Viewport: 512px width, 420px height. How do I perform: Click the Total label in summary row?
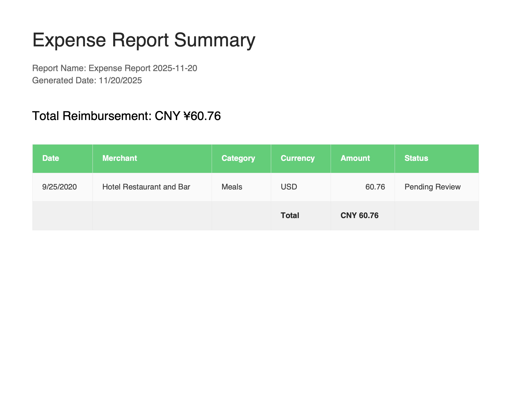[290, 215]
